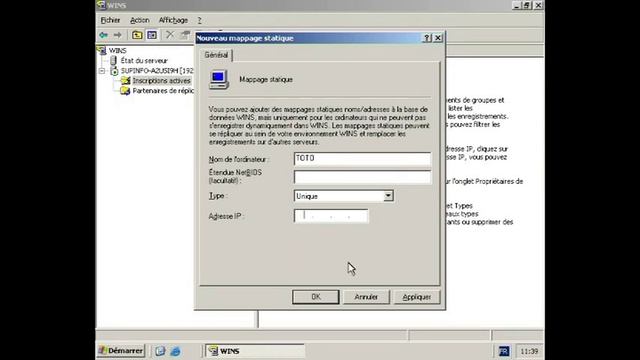Click the Nom de l'ordinateur field with TOTO
This screenshot has width=640, height=360.
point(362,158)
